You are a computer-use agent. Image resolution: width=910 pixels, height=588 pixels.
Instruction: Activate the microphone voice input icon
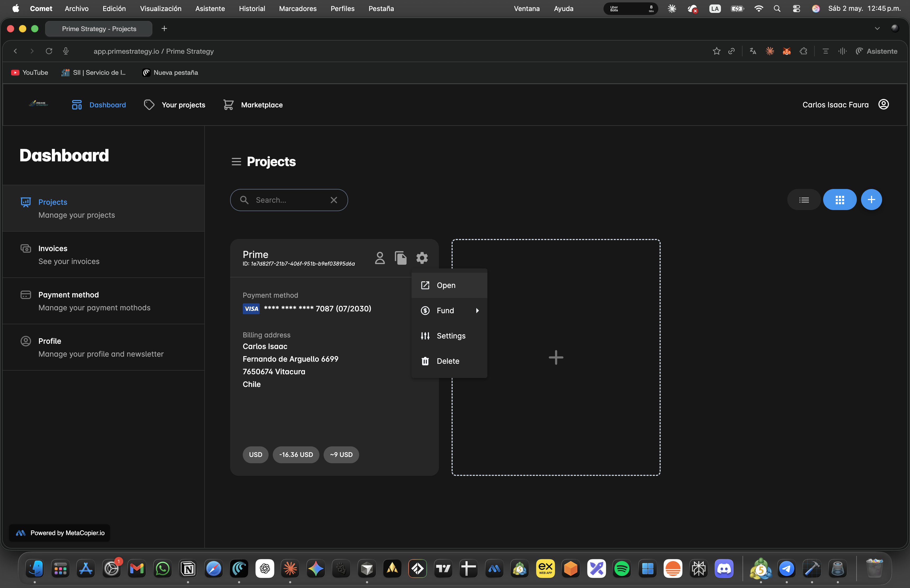click(66, 51)
